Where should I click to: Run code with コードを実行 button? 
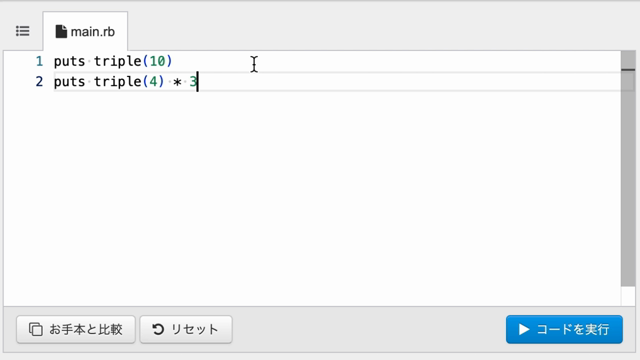pyautogui.click(x=564, y=329)
